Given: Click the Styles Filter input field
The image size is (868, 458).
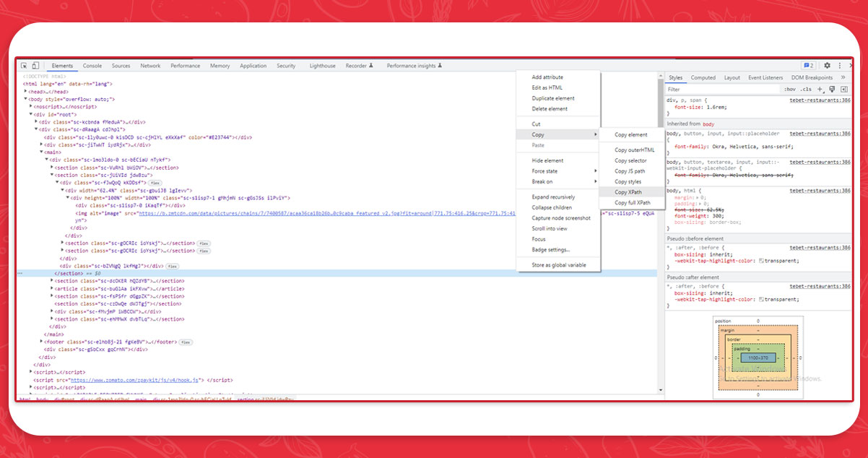Looking at the screenshot, I should tap(722, 90).
